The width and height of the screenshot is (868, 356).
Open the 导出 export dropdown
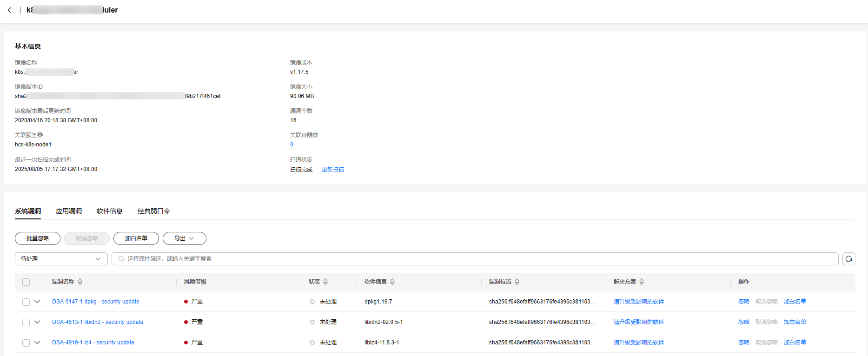[x=184, y=238]
